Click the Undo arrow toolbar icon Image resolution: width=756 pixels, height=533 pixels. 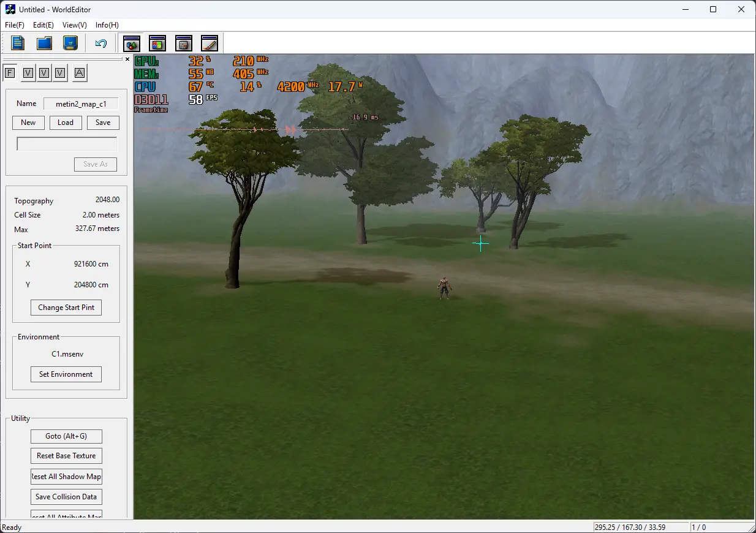click(101, 43)
